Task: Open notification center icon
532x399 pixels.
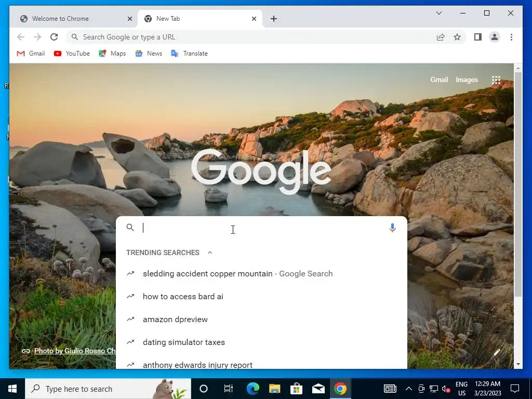Action: 515,389
